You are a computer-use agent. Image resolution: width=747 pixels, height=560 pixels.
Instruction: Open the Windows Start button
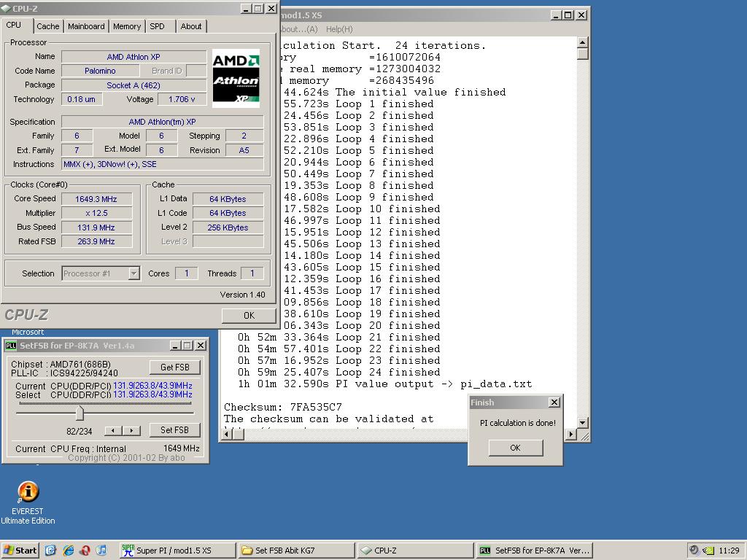(x=20, y=551)
